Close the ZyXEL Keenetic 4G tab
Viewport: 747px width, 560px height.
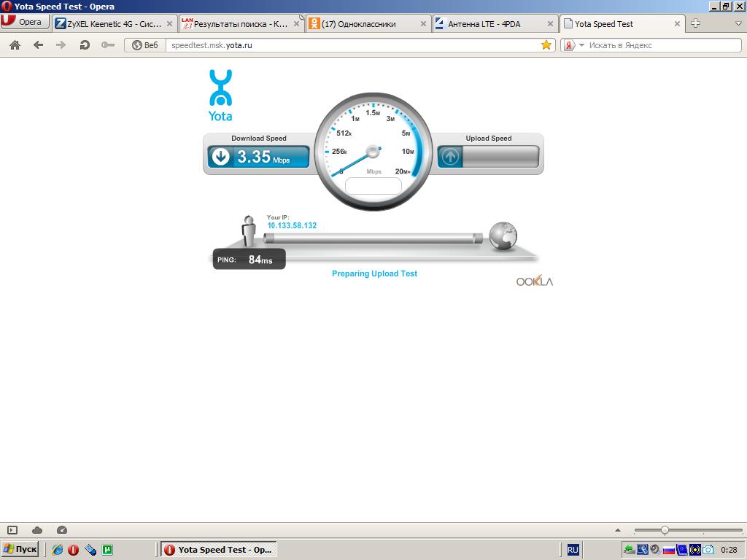coord(169,24)
